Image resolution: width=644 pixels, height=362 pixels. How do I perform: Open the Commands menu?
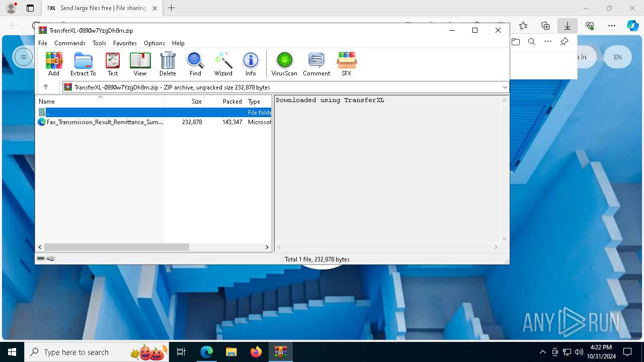(70, 43)
